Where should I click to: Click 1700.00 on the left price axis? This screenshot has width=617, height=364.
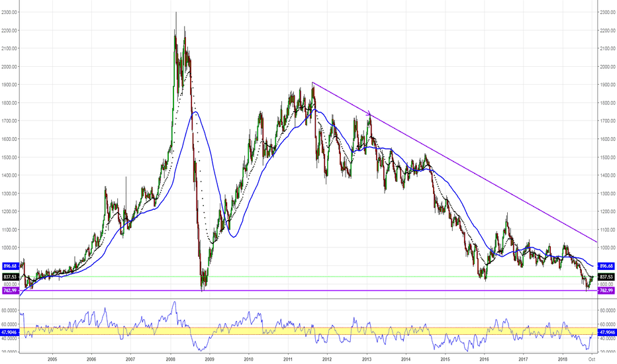click(x=9, y=121)
